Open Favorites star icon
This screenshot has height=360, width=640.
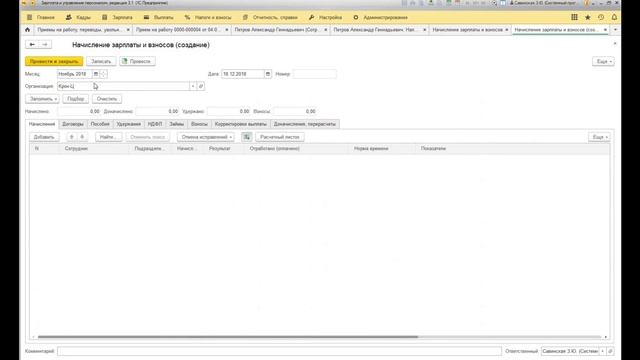[x=587, y=17]
